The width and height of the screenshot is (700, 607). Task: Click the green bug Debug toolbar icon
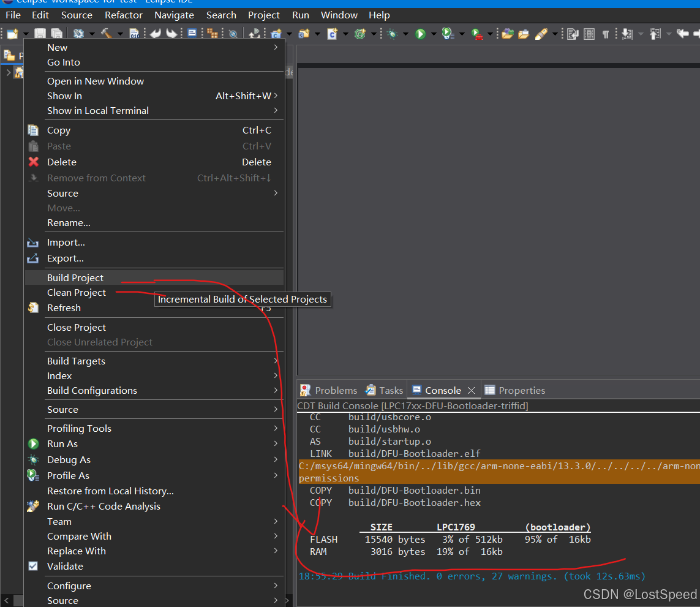pyautogui.click(x=393, y=34)
